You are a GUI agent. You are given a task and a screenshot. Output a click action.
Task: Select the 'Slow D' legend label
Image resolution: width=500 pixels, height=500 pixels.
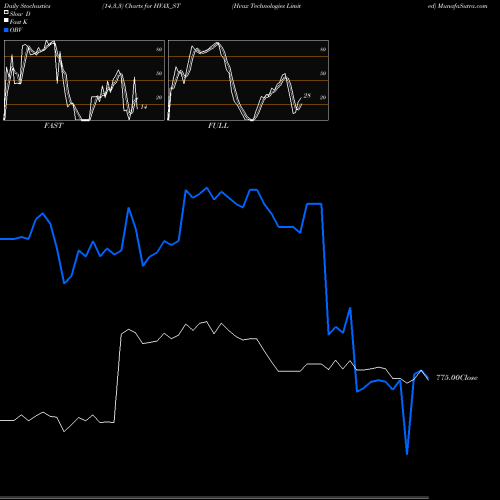click(x=20, y=14)
